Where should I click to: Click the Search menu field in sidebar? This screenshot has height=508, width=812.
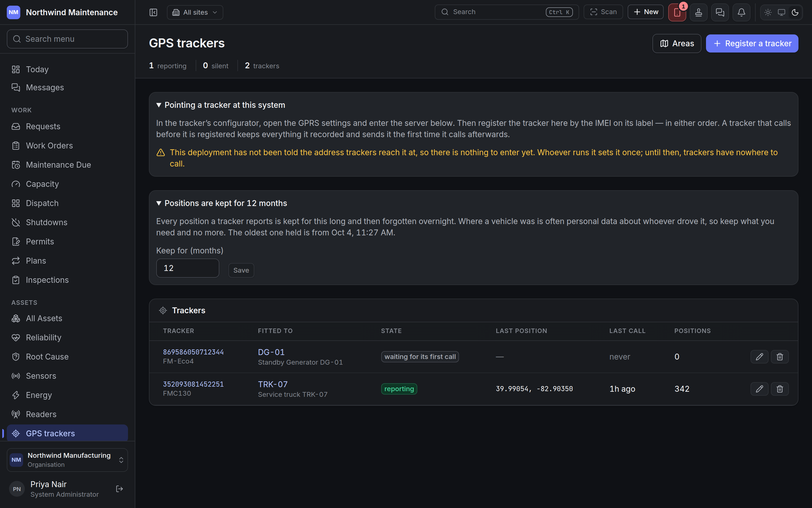[x=67, y=39]
